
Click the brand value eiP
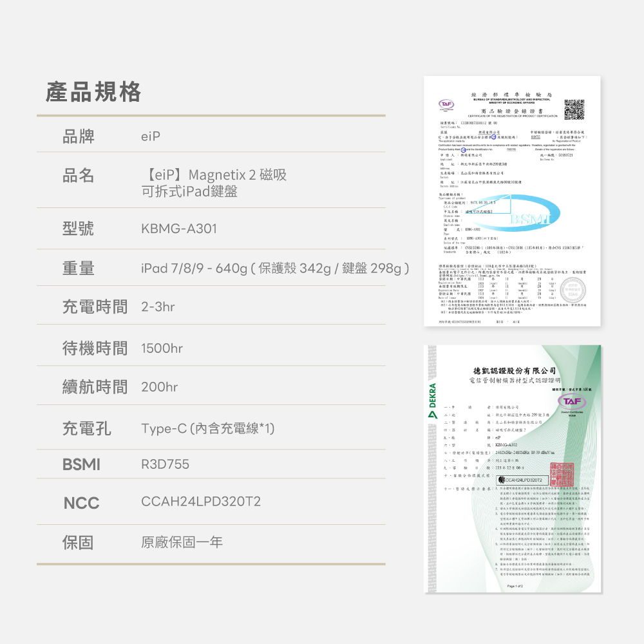click(151, 137)
